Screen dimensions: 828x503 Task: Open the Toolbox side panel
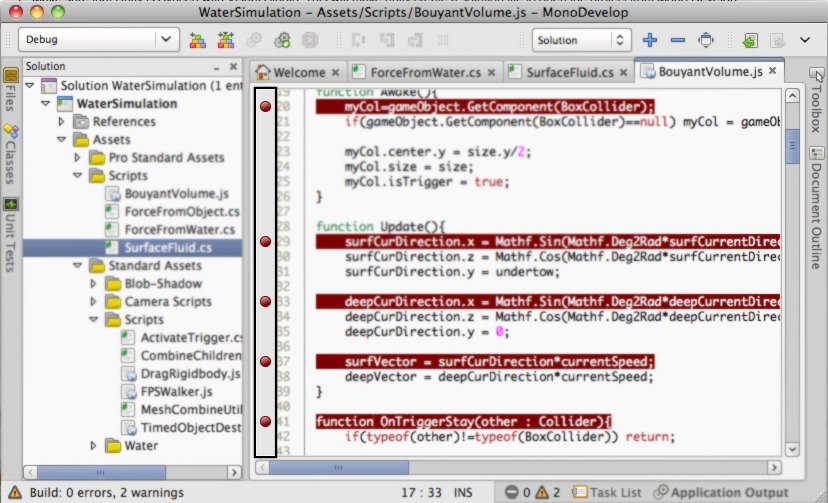(x=817, y=101)
